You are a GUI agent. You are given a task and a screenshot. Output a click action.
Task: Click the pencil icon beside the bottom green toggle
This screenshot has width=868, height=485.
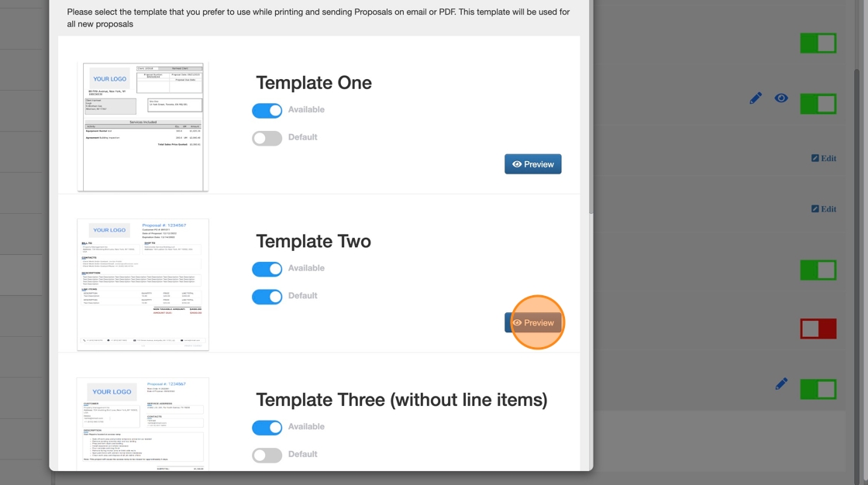[x=781, y=384]
